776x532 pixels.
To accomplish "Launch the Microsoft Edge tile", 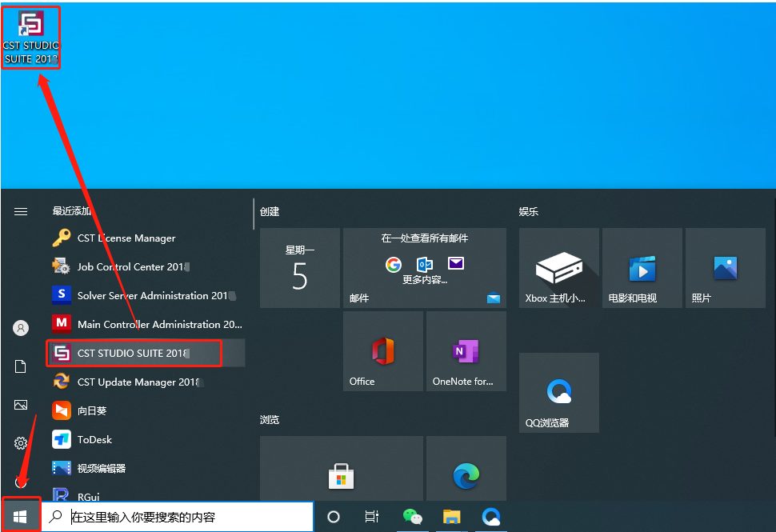I will point(466,468).
